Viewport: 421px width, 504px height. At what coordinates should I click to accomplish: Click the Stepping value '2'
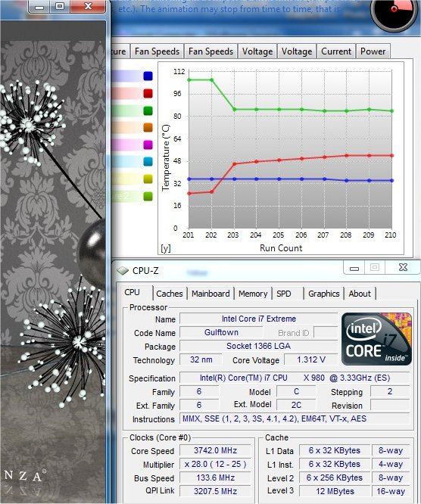pos(390,391)
